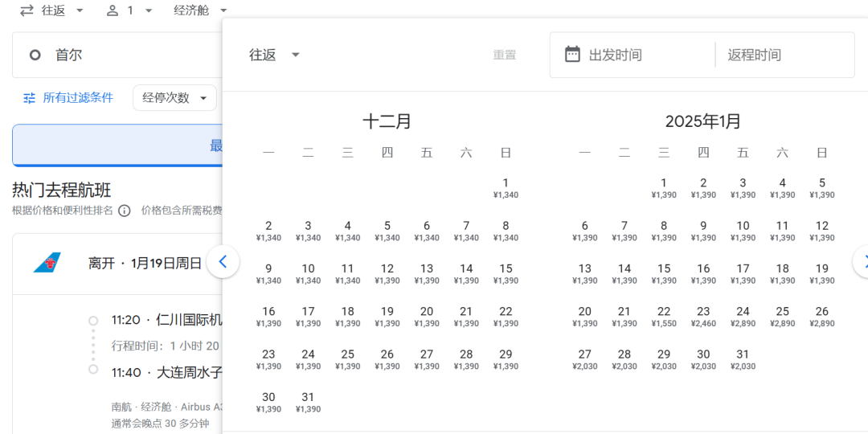Screen dimensions: 868x434
Task: Open the 往返 dropdown in calendar panel
Action: click(274, 55)
